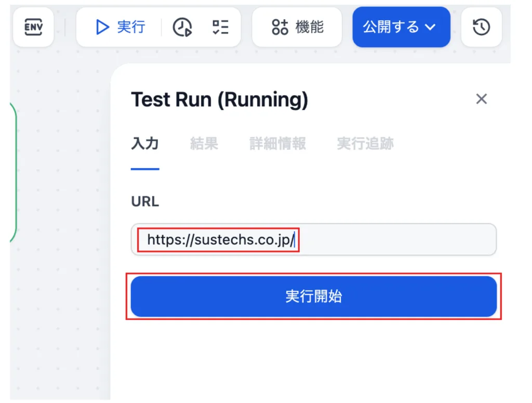The height and width of the screenshot is (403, 532).
Task: Open the 機能 features panel
Action: [297, 27]
